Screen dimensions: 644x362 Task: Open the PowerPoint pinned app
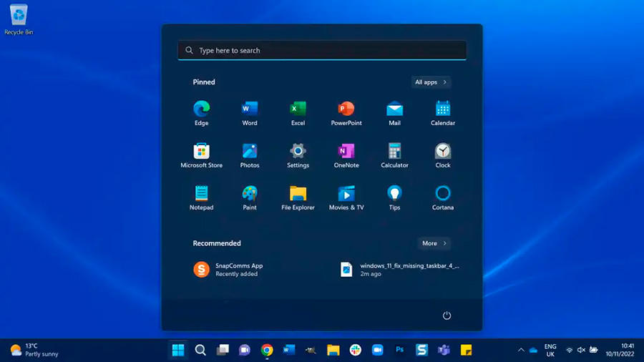[346, 109]
